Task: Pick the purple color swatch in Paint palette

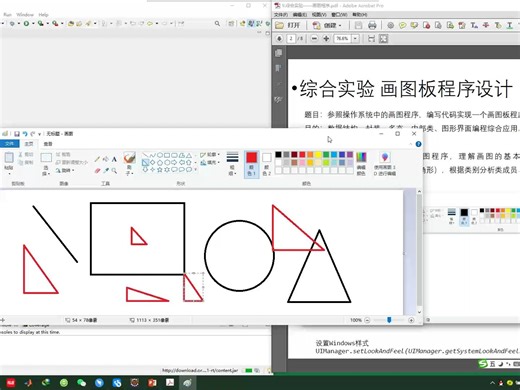Action: (350, 154)
